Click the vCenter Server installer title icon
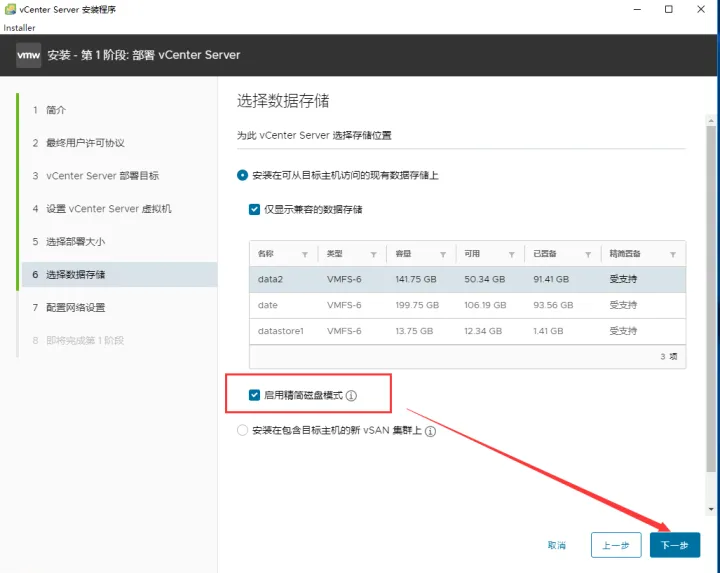The height and width of the screenshot is (573, 720). 10,9
